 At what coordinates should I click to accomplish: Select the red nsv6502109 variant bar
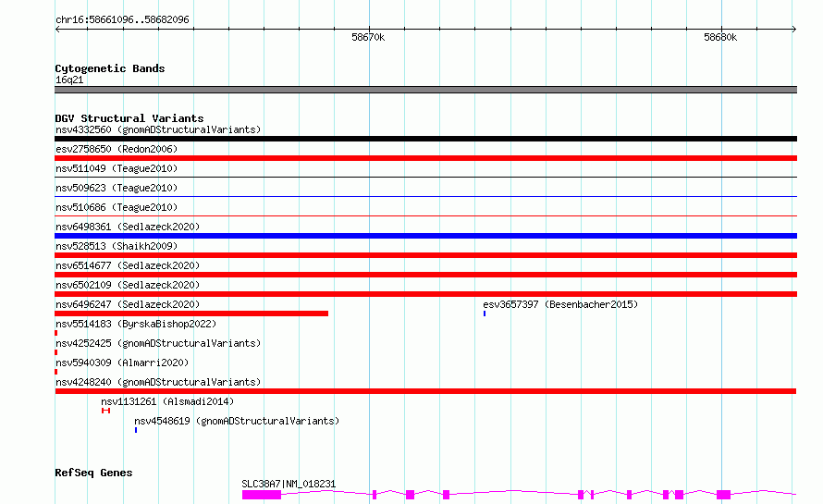tap(425, 294)
